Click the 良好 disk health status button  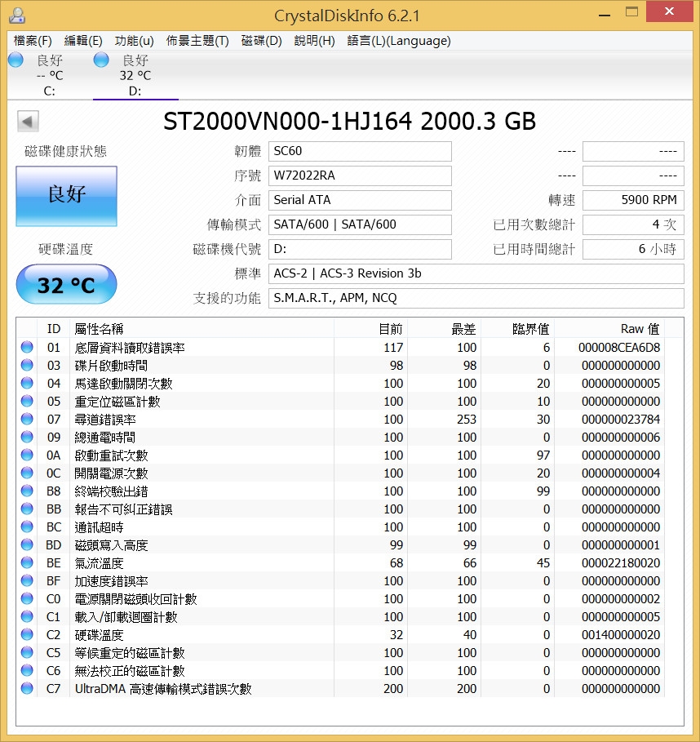pos(67,196)
